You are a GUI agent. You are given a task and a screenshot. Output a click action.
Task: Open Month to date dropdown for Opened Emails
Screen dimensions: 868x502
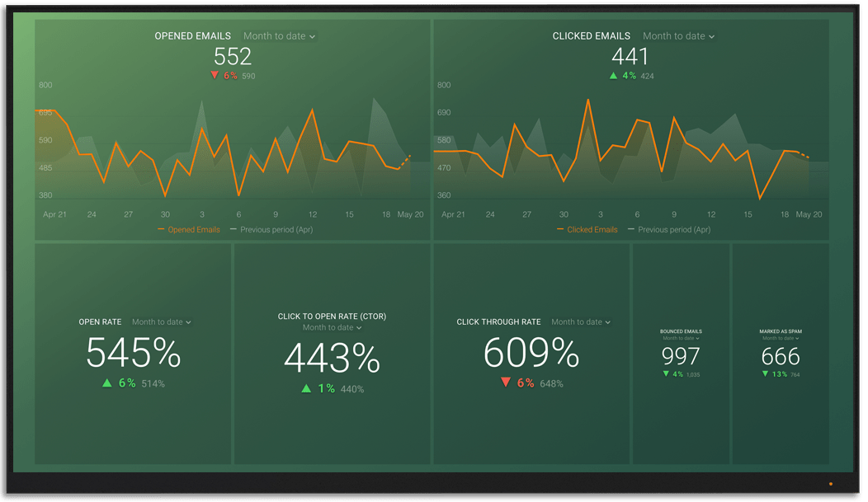click(279, 36)
